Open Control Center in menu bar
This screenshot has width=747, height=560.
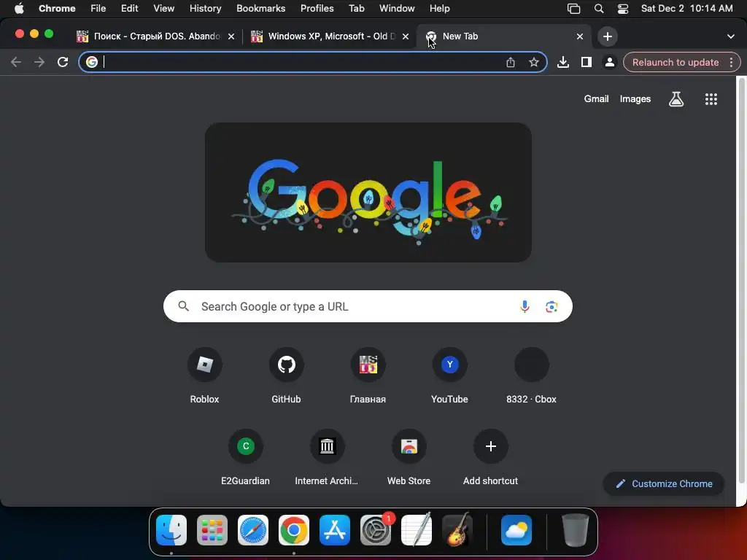(623, 9)
